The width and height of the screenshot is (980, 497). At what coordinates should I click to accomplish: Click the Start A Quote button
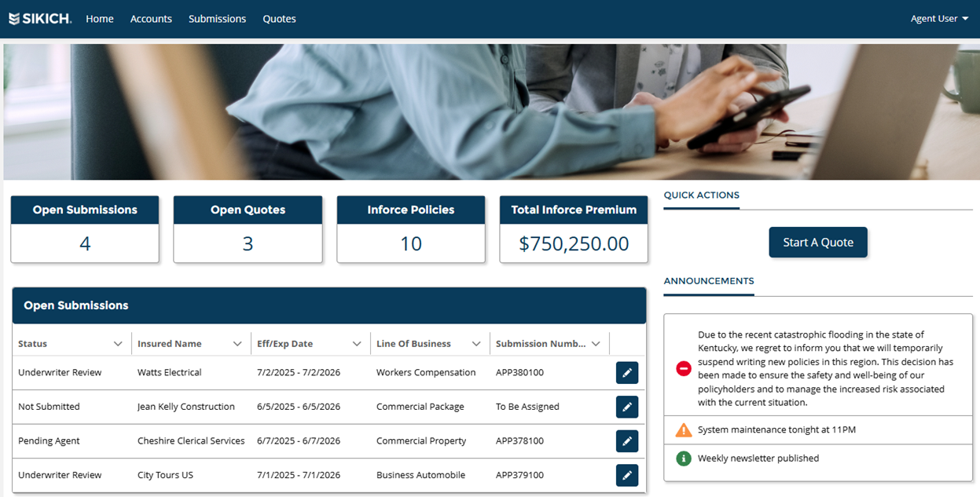tap(817, 243)
